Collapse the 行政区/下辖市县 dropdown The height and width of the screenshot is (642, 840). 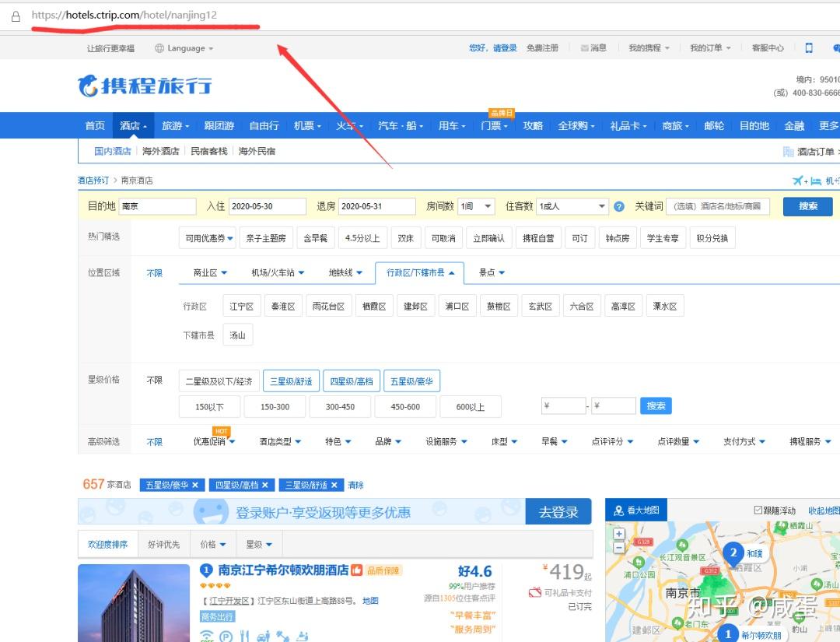pos(420,273)
